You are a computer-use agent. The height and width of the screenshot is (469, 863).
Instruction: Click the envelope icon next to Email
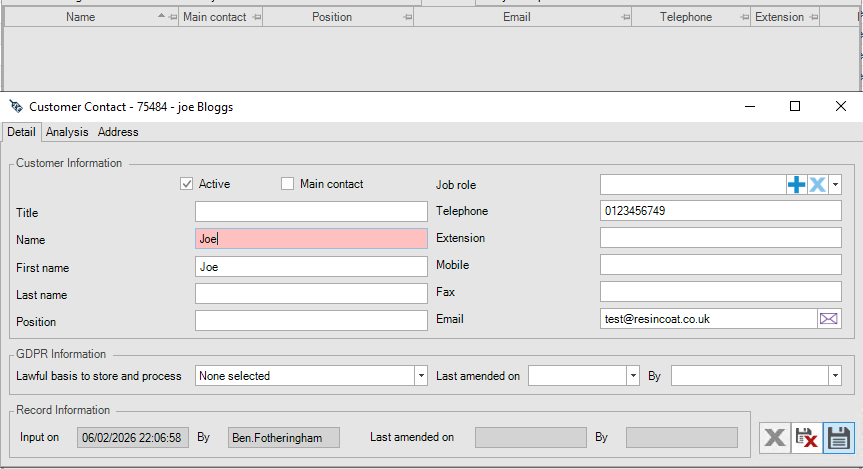829,319
